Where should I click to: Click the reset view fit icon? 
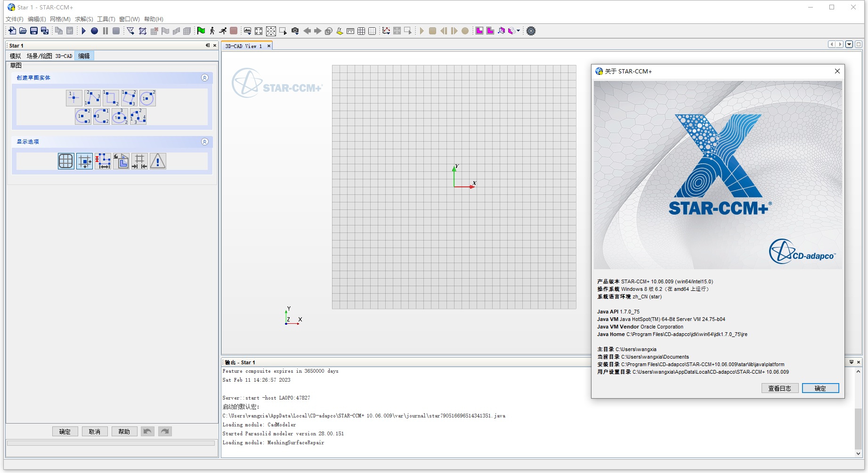tap(259, 31)
